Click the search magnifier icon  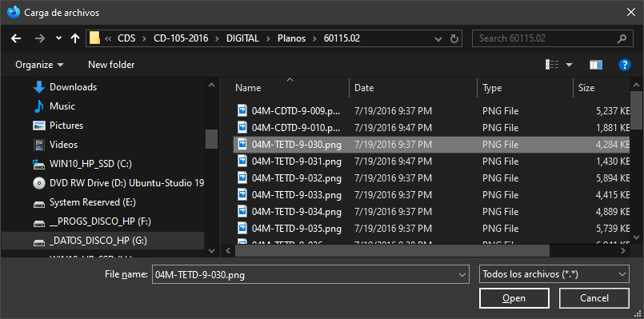coord(622,38)
